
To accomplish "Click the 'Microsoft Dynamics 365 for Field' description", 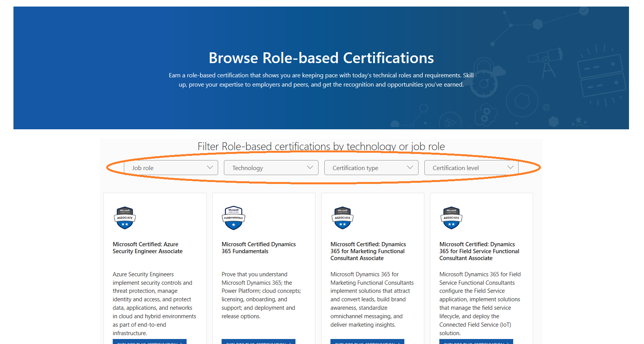I will tap(480, 304).
